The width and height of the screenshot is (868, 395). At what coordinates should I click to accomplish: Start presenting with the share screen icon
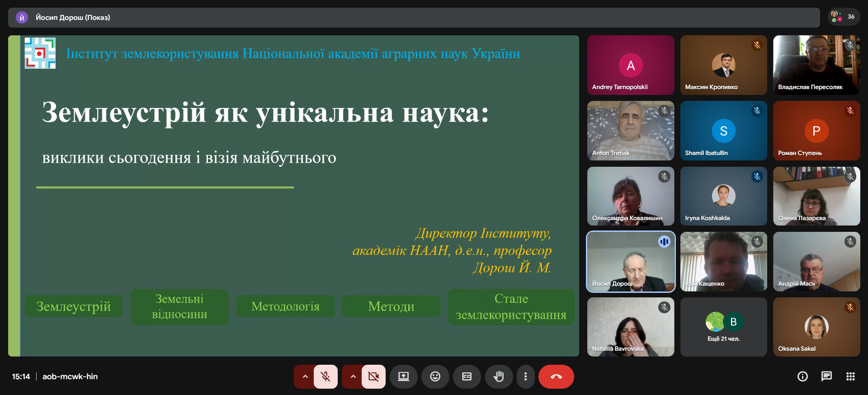click(x=403, y=376)
